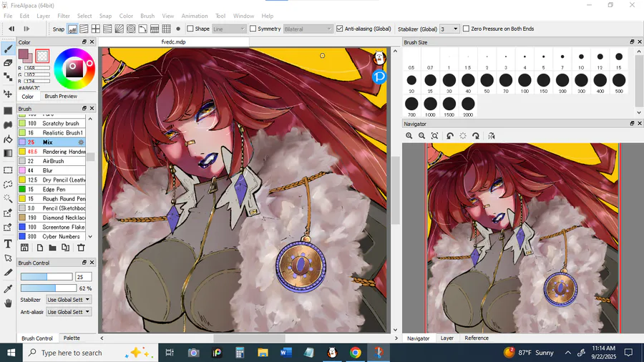This screenshot has width=644, height=362.
Task: Open Brush Control Stabilizer dropdown
Action: [x=69, y=300]
